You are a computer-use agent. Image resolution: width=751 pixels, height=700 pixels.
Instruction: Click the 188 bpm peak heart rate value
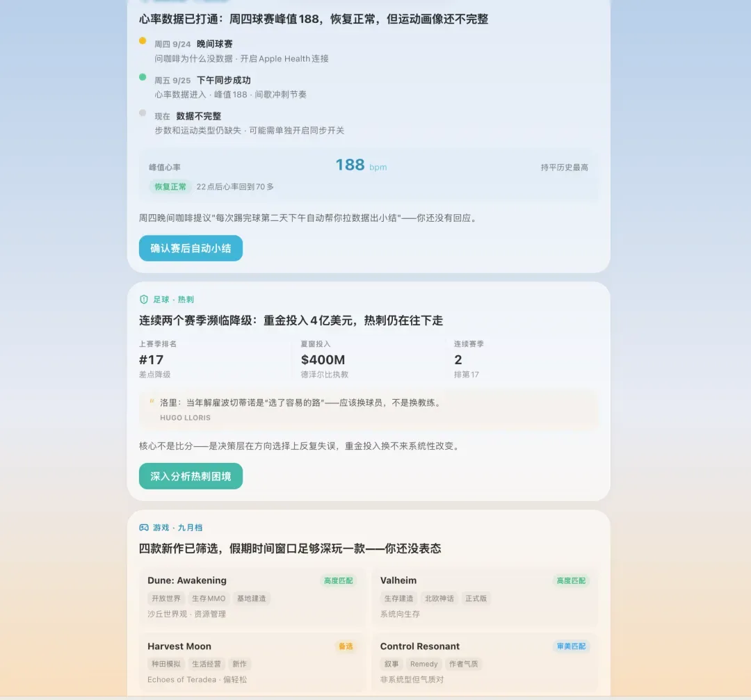[x=361, y=165]
